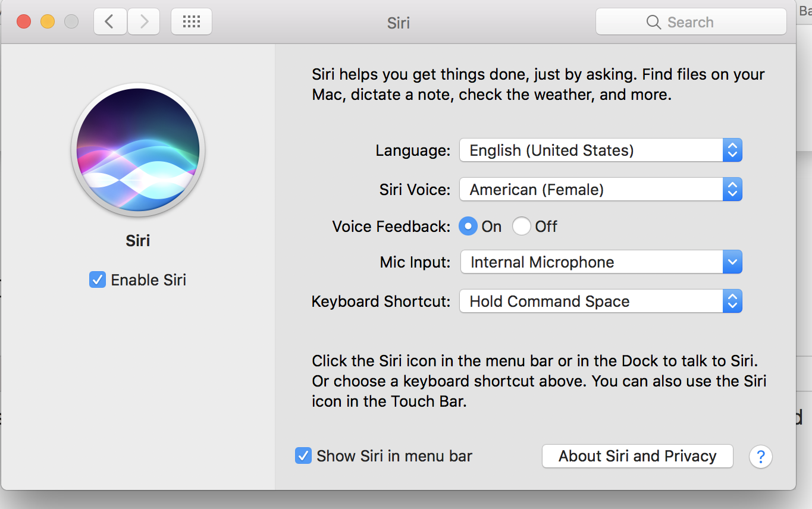812x509 pixels.
Task: Select Voice Feedback On radio button
Action: coord(468,227)
